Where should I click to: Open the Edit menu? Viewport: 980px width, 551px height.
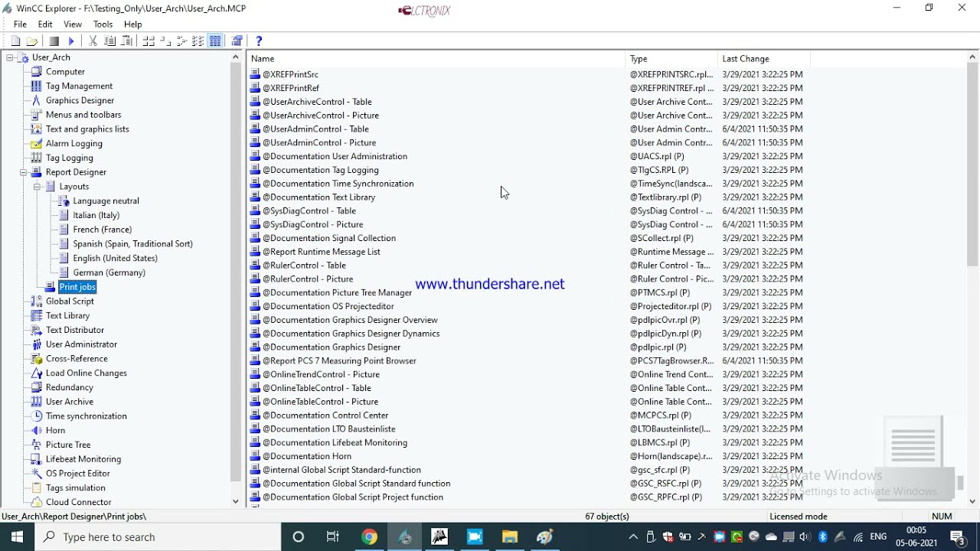point(45,24)
